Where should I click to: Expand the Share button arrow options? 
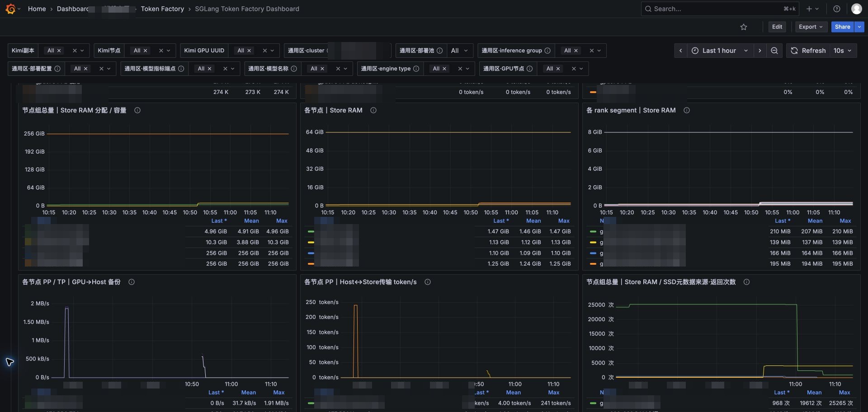(859, 27)
